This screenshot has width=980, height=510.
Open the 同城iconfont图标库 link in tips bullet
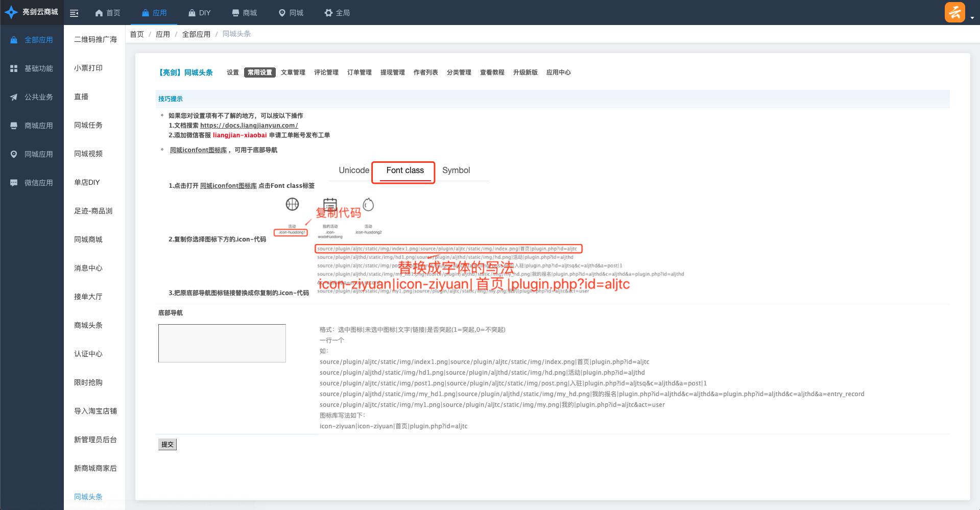click(198, 150)
